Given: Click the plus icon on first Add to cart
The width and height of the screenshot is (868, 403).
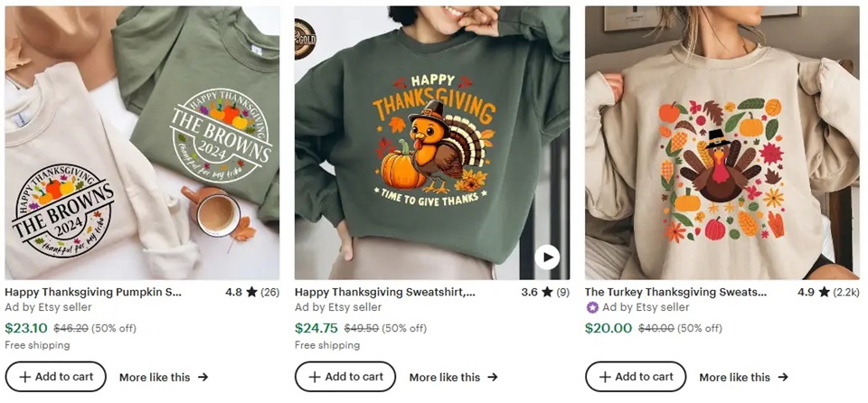Looking at the screenshot, I should click(x=24, y=377).
